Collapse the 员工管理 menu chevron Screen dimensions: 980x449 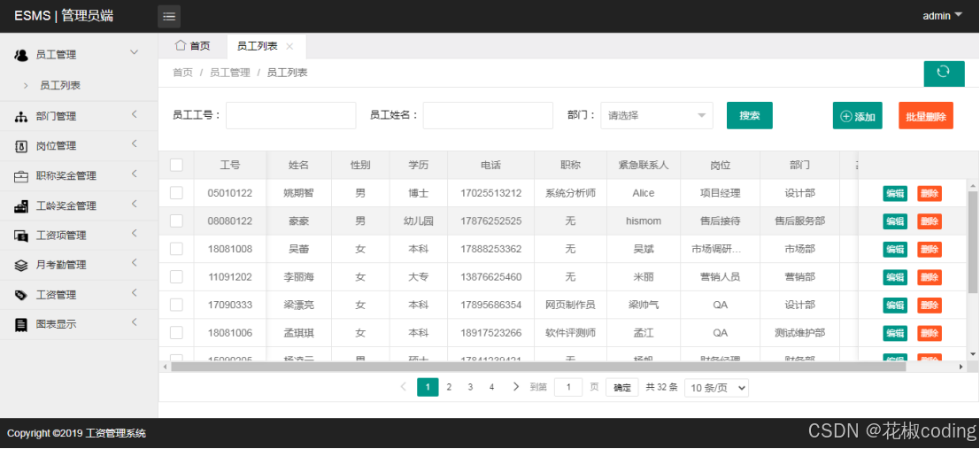tap(134, 52)
